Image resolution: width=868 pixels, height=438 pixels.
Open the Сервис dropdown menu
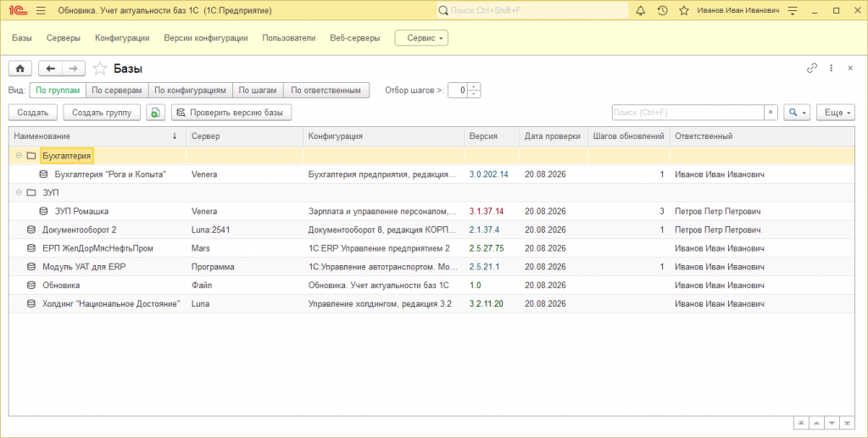point(421,38)
